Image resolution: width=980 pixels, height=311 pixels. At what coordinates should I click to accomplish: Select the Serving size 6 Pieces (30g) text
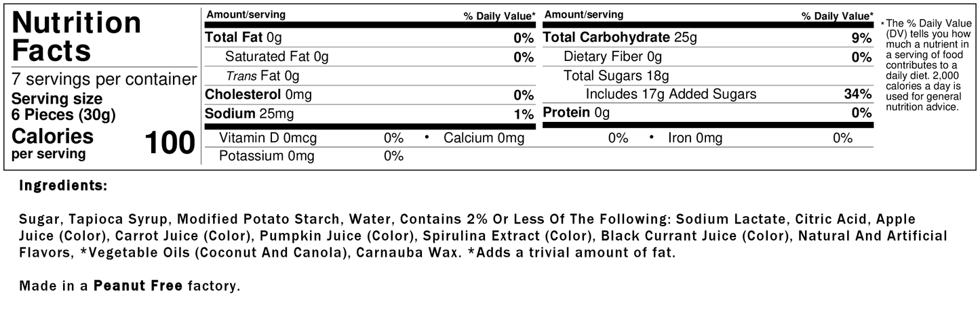tap(64, 106)
